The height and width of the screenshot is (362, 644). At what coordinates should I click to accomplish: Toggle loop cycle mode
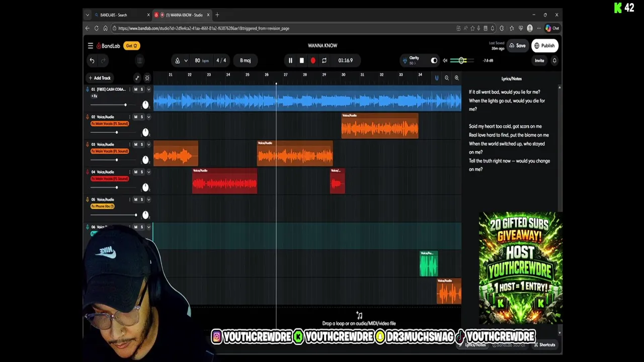pos(324,60)
